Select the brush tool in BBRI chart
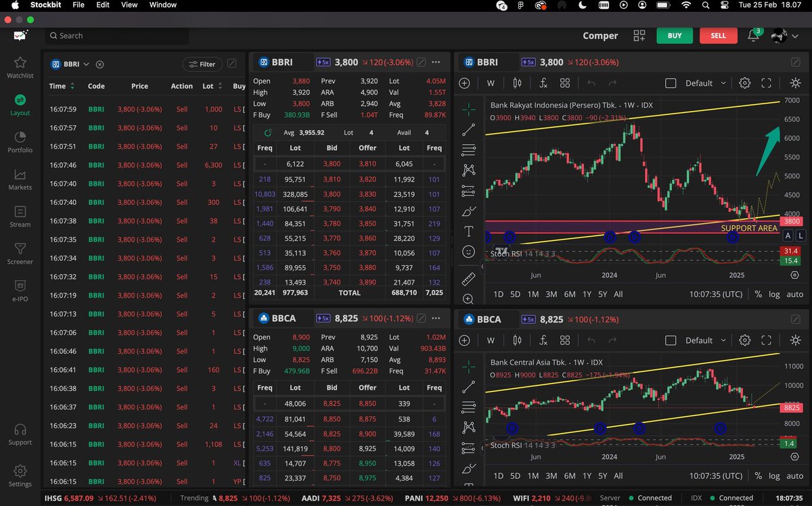The width and height of the screenshot is (812, 506). (x=468, y=211)
